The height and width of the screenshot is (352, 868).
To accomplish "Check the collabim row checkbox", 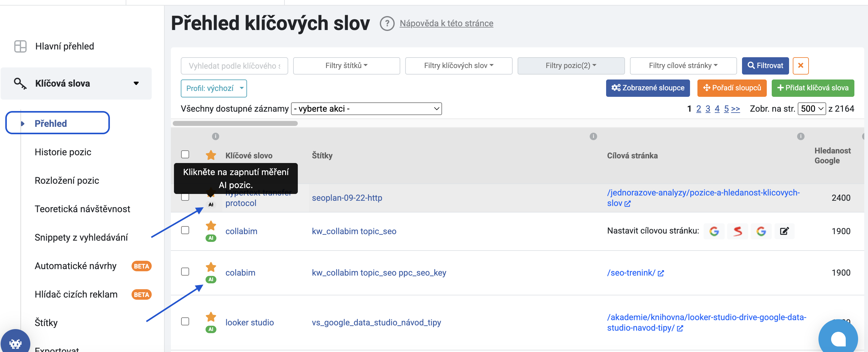I will tap(185, 230).
